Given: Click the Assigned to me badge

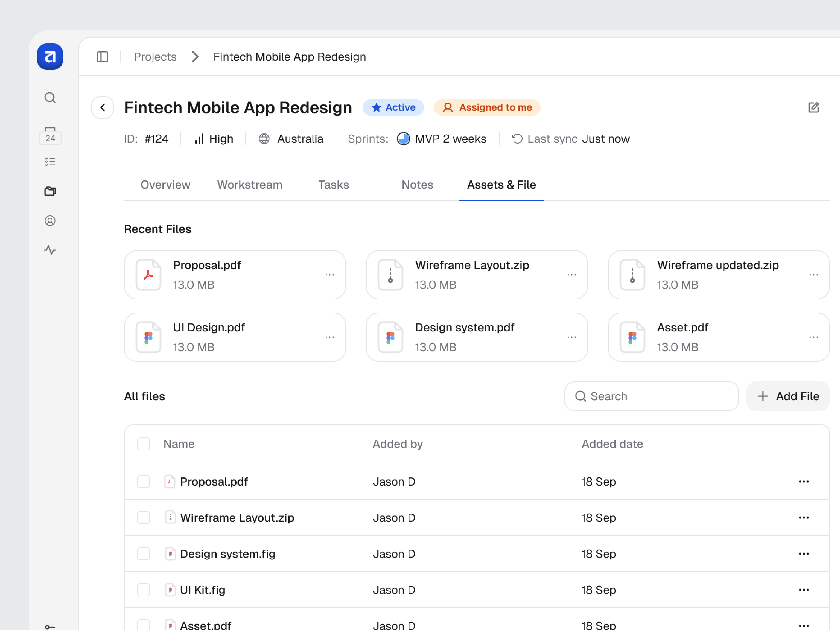Looking at the screenshot, I should [x=487, y=107].
